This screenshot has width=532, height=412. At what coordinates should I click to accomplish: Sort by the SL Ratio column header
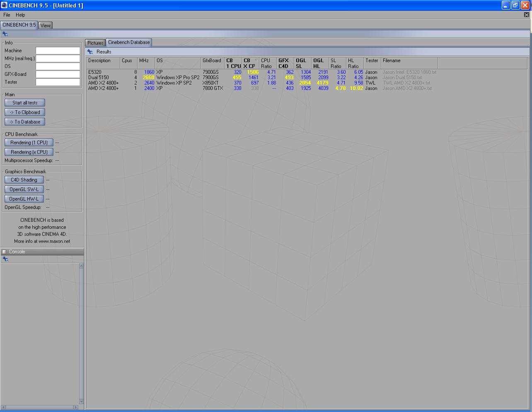(338, 63)
